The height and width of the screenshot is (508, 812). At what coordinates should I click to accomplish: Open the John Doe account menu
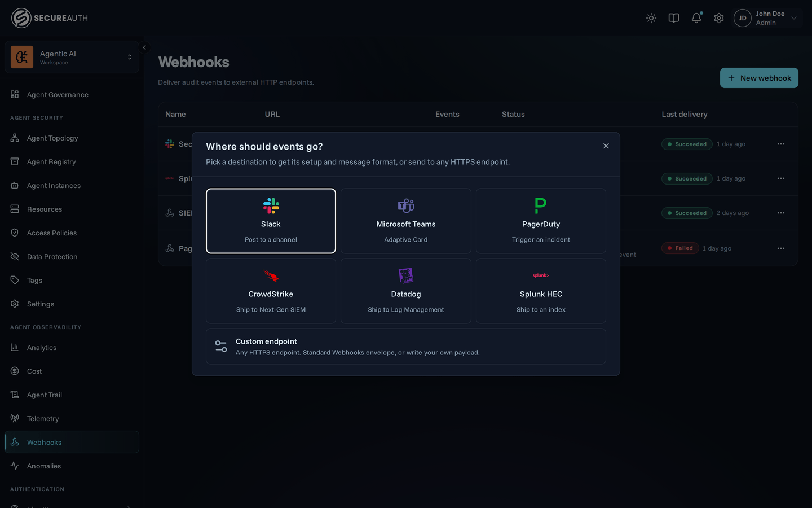tap(766, 18)
